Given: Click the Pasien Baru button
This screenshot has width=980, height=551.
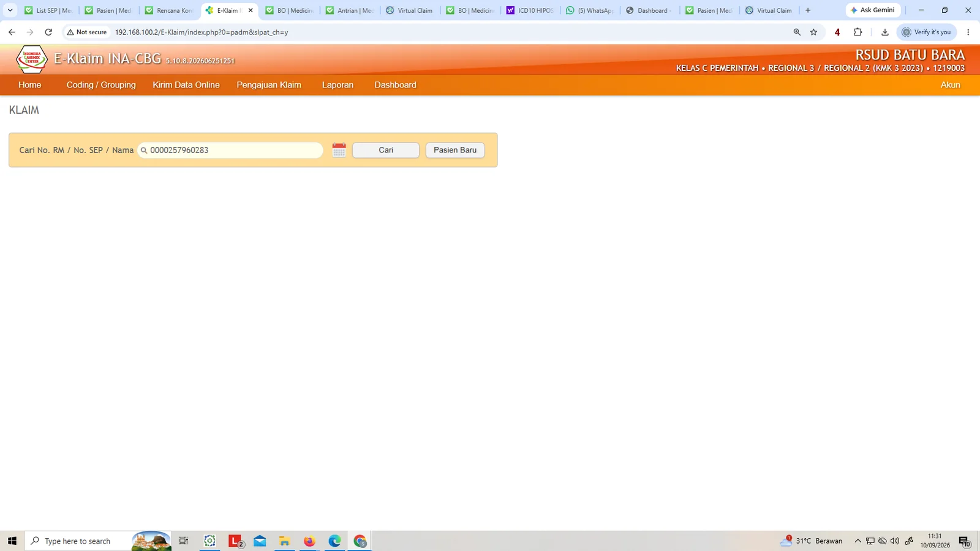Looking at the screenshot, I should tap(455, 150).
